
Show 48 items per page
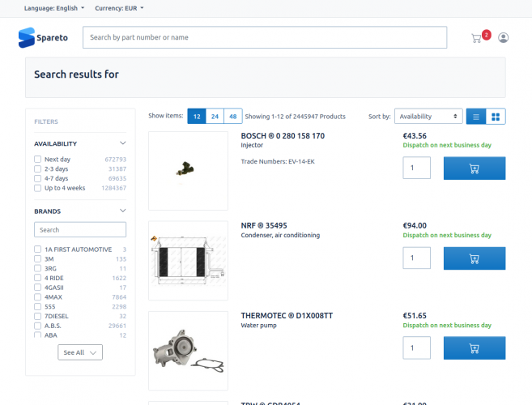point(233,117)
